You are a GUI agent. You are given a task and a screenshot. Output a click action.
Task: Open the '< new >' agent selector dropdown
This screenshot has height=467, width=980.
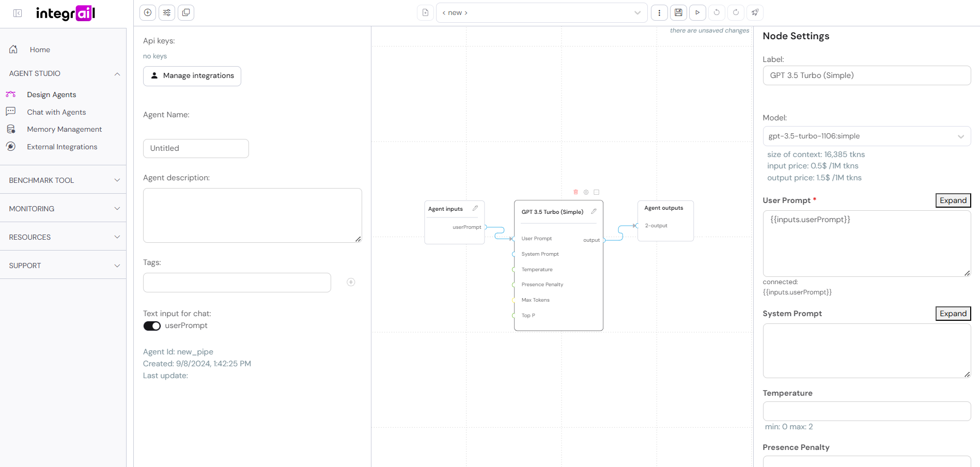pyautogui.click(x=541, y=12)
